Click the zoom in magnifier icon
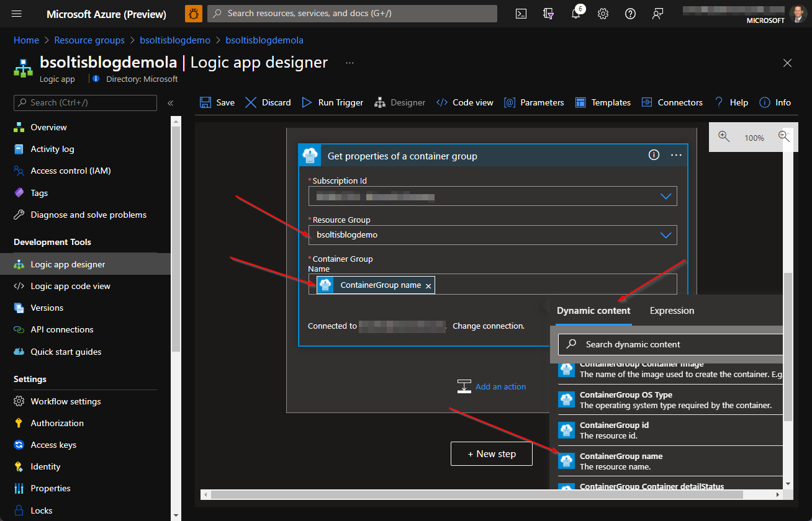The image size is (812, 521). 724,137
